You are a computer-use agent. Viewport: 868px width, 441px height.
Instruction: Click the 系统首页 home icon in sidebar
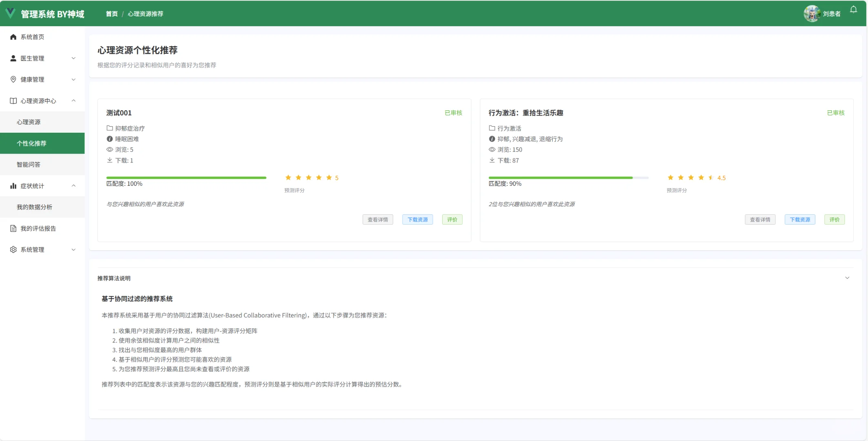[13, 37]
